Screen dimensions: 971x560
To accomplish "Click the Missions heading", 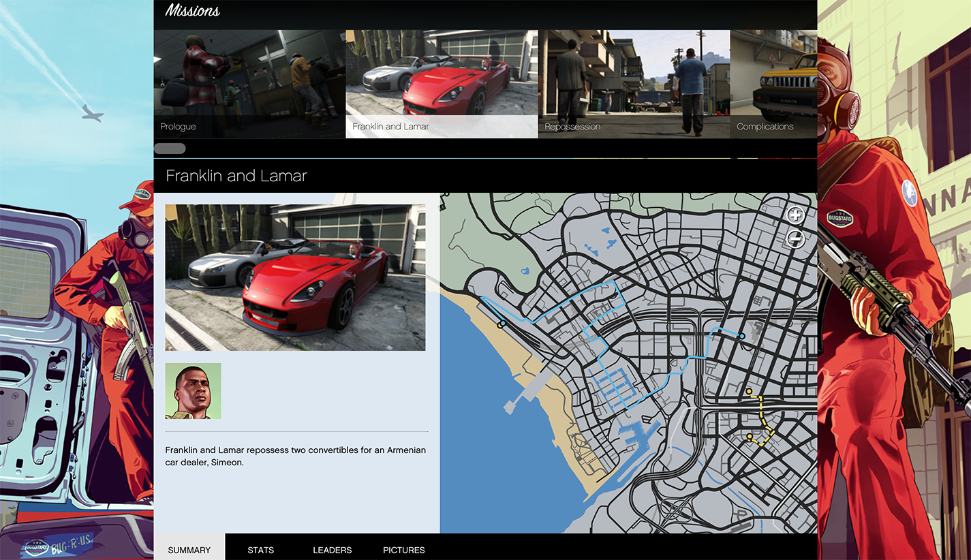I will 193,10.
